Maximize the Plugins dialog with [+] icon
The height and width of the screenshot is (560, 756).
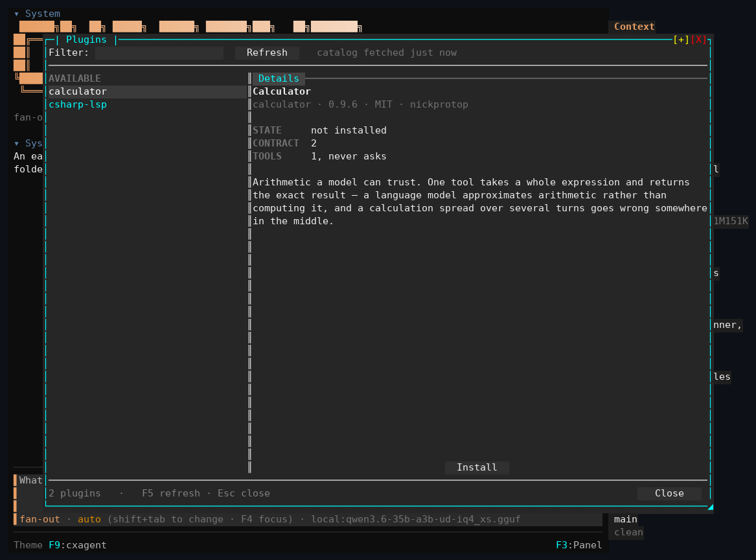click(x=681, y=40)
